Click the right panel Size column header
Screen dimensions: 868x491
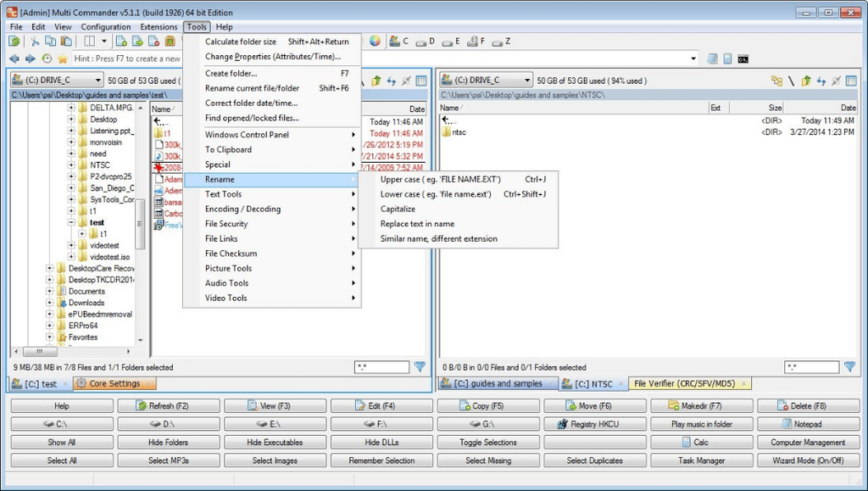click(755, 108)
